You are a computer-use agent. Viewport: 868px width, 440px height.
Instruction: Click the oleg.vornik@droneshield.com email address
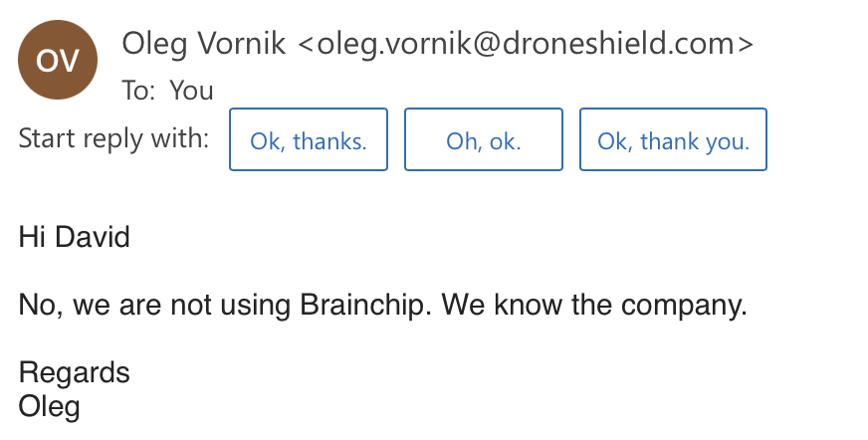(x=526, y=43)
